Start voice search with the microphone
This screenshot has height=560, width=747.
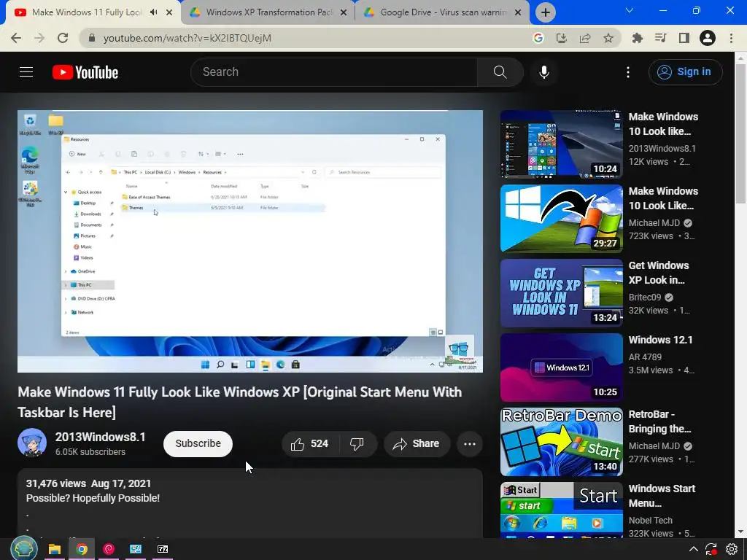point(544,72)
